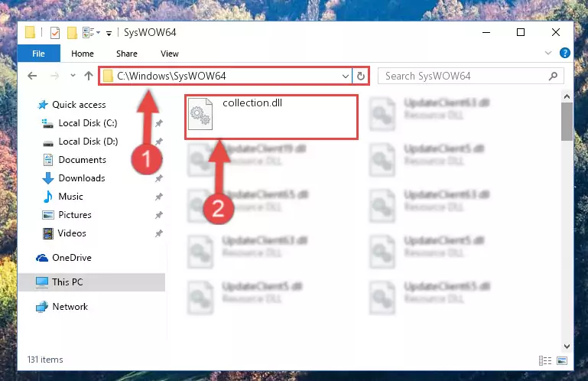Open Music in the sidebar
588x381 pixels.
(x=70, y=197)
